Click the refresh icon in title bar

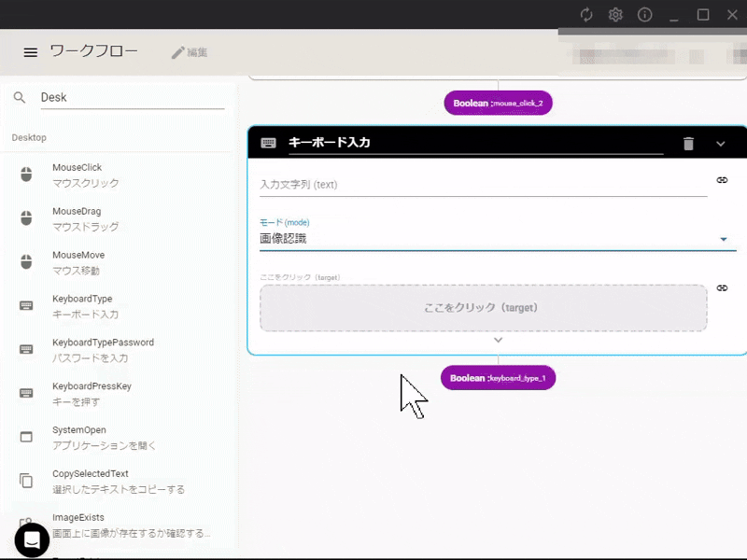tap(586, 14)
